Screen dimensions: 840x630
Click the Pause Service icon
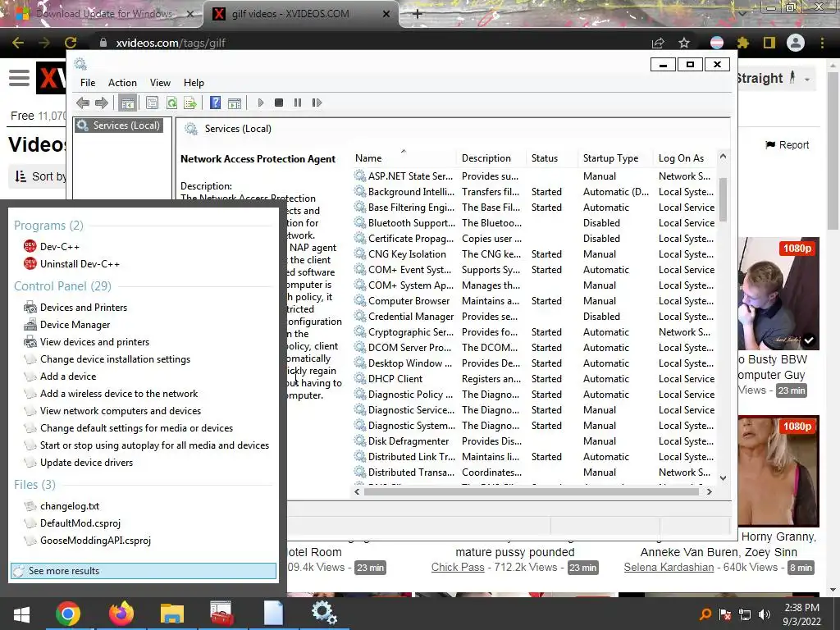tap(298, 103)
